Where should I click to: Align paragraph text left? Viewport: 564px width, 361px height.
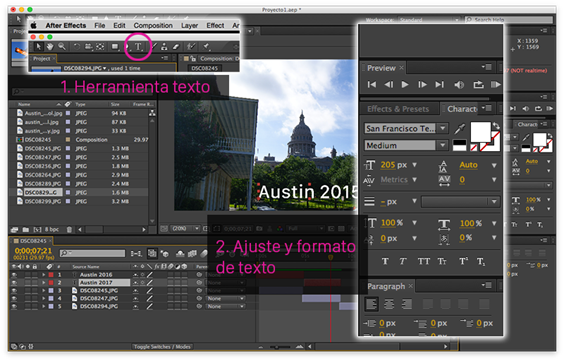click(372, 304)
